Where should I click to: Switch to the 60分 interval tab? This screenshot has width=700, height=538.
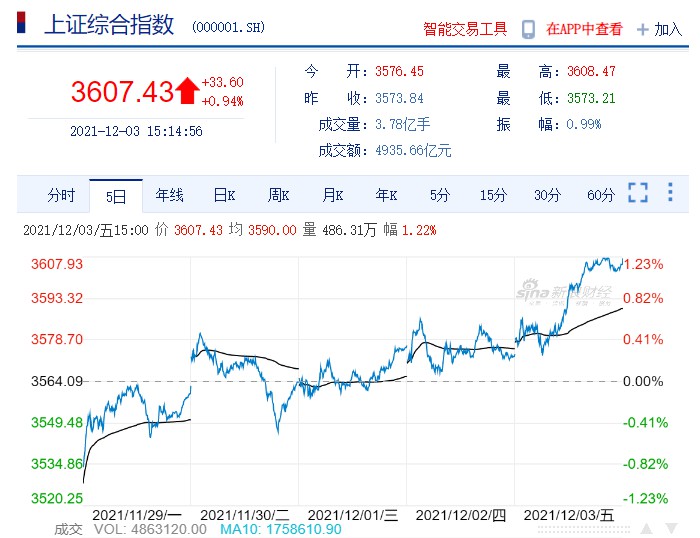click(x=601, y=195)
